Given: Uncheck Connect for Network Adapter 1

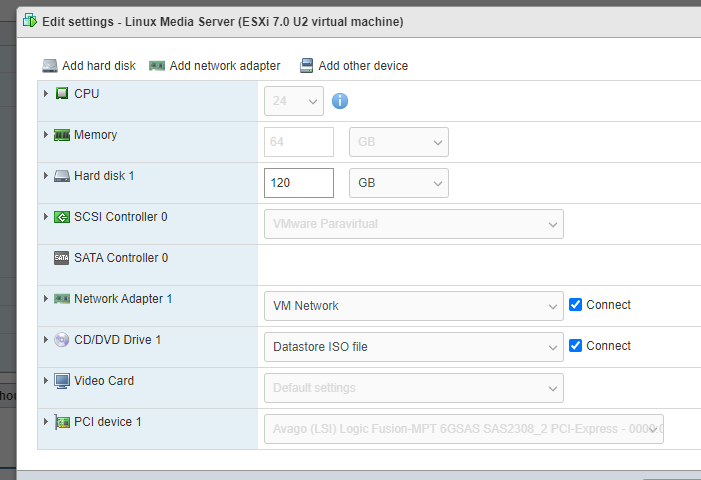Looking at the screenshot, I should coord(575,305).
